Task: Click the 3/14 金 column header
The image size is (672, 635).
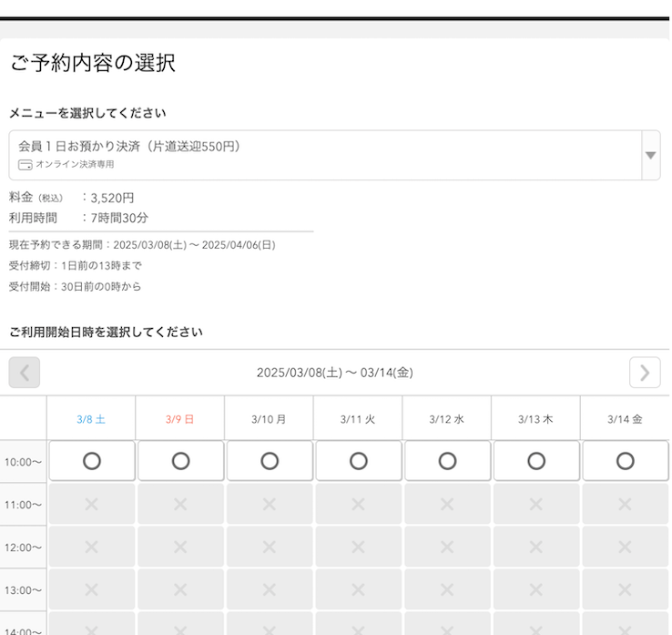Action: 625,419
